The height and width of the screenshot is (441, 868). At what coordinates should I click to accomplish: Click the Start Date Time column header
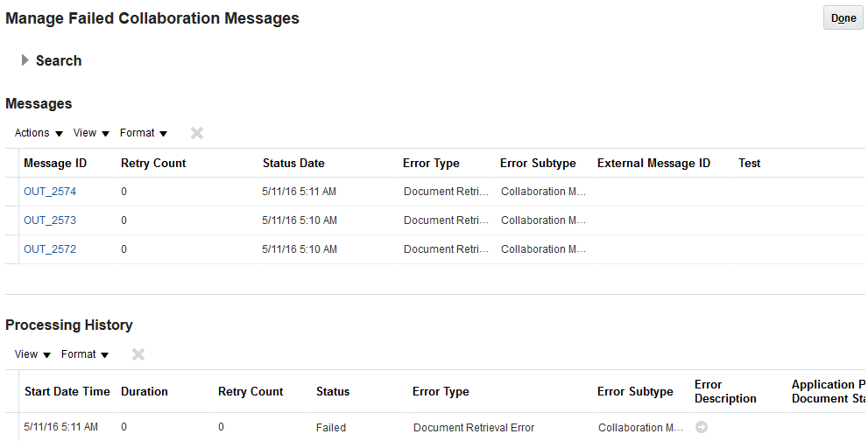point(67,391)
